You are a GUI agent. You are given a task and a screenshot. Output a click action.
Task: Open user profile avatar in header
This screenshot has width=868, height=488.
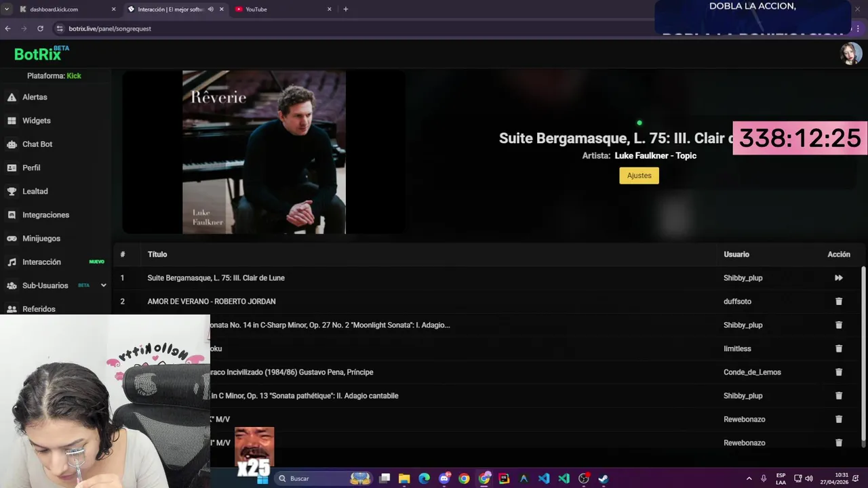(850, 54)
